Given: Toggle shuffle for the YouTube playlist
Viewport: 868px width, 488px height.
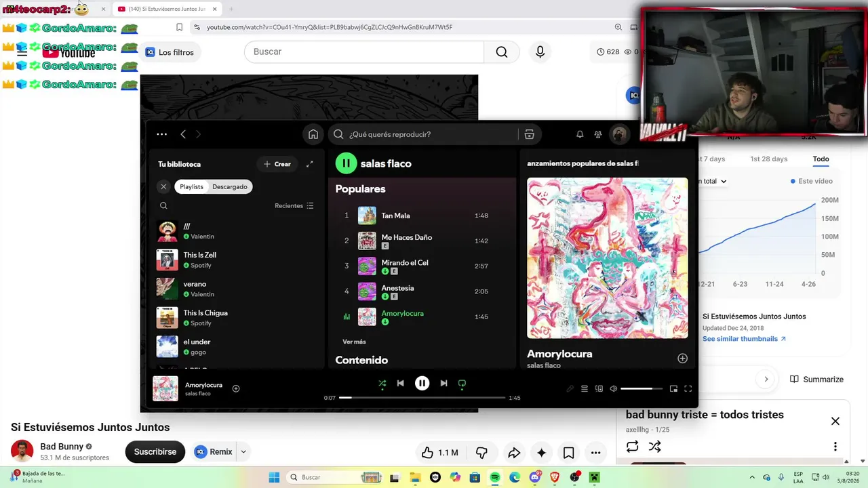Looking at the screenshot, I should click(654, 447).
